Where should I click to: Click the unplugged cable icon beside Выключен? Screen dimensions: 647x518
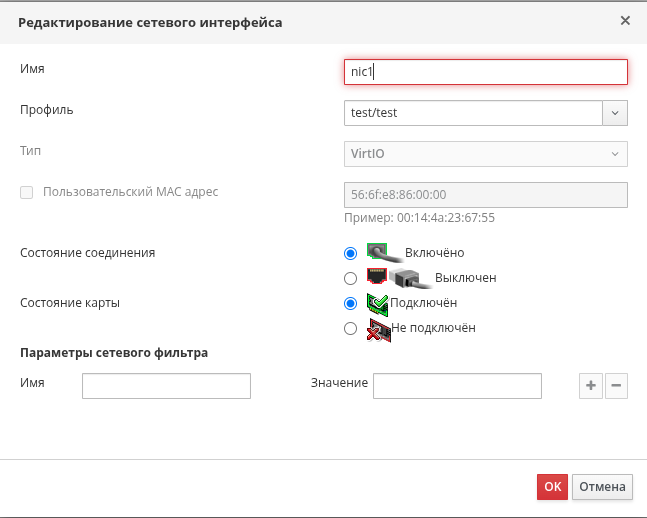(399, 278)
